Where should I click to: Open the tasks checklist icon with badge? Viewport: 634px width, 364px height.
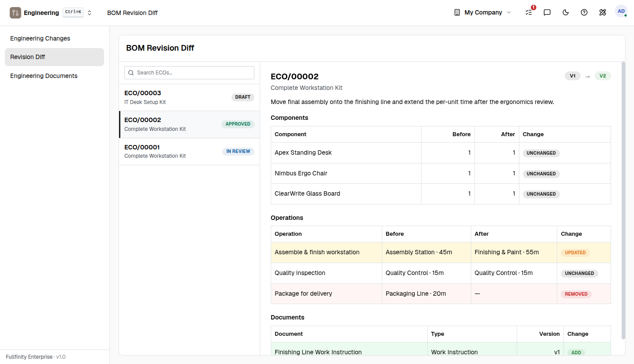point(529,12)
